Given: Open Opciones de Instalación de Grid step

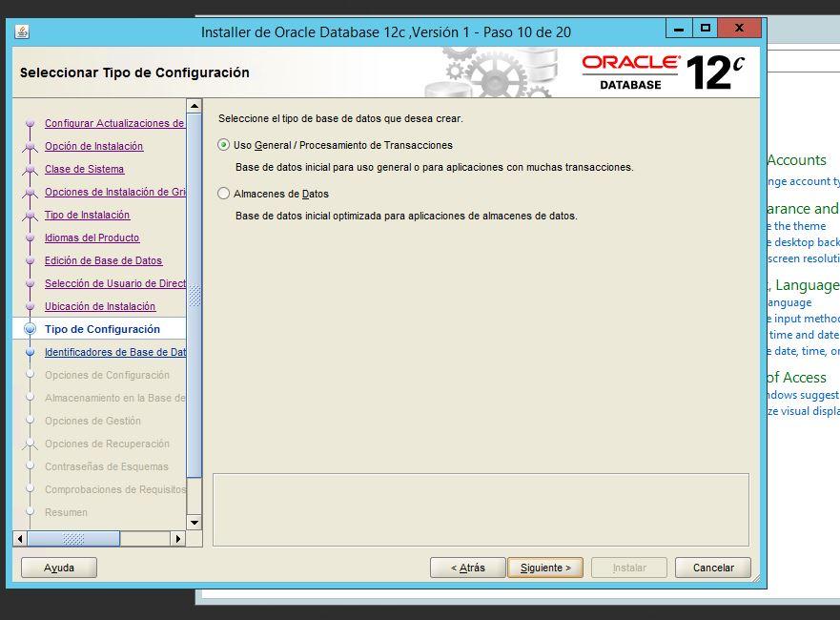Looking at the screenshot, I should tap(114, 192).
